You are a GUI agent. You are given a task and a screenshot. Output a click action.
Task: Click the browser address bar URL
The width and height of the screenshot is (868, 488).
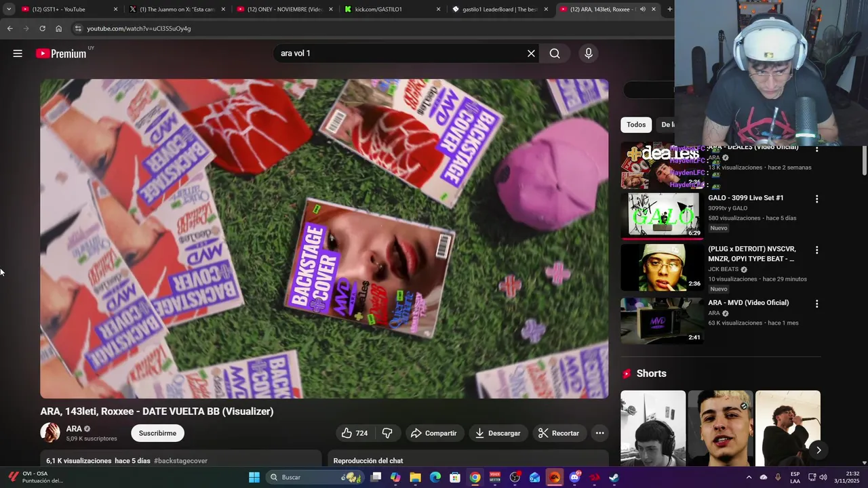139,28
